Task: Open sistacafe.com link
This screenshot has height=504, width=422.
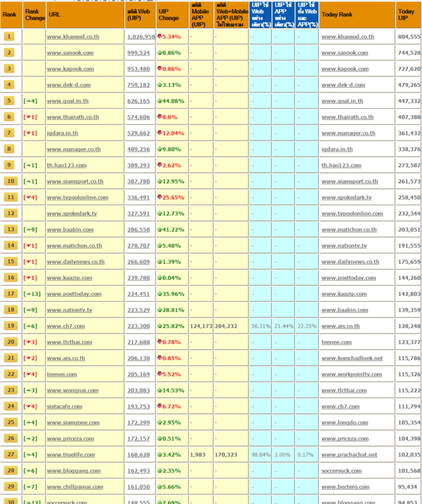Action: point(64,407)
